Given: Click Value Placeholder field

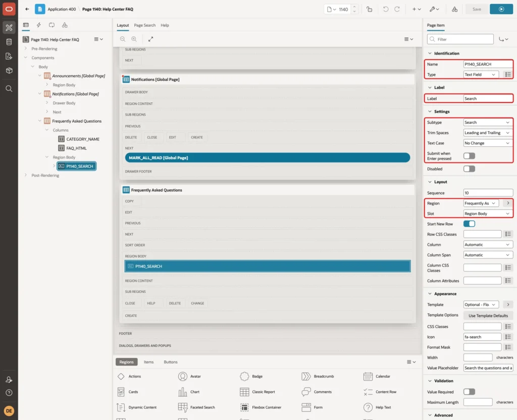Looking at the screenshot, I should click(488, 368).
